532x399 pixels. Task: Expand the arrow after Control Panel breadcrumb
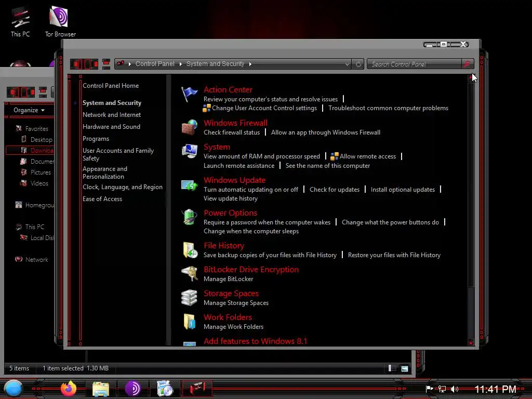point(180,64)
